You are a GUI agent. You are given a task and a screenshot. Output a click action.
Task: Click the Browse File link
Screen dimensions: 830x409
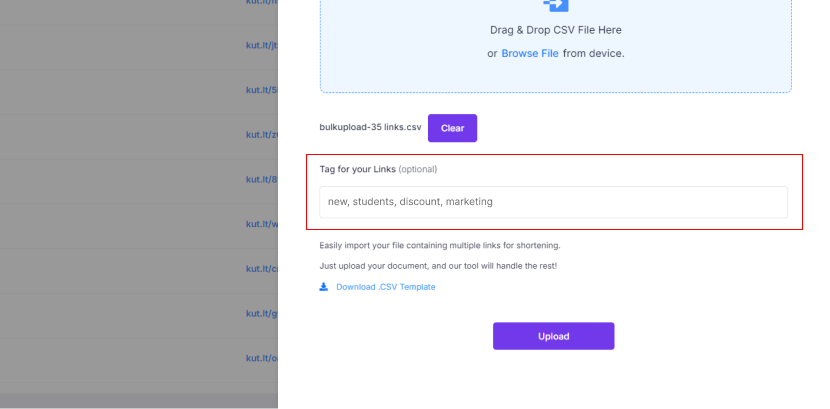530,53
